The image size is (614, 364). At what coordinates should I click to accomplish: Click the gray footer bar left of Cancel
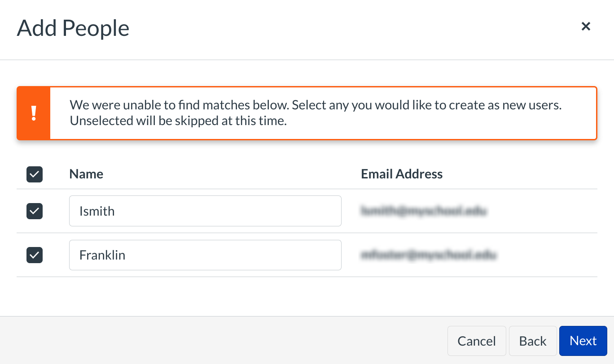pos(224,341)
